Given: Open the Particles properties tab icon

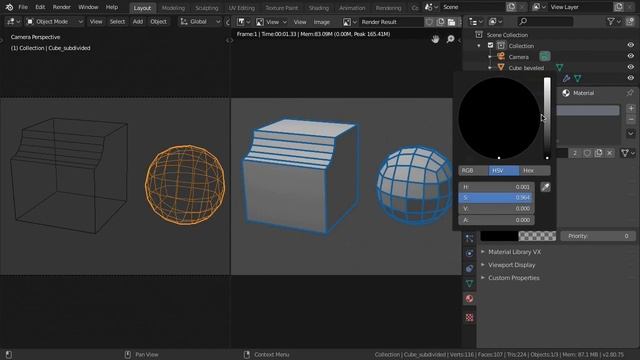Looking at the screenshot, I should pos(469,238).
